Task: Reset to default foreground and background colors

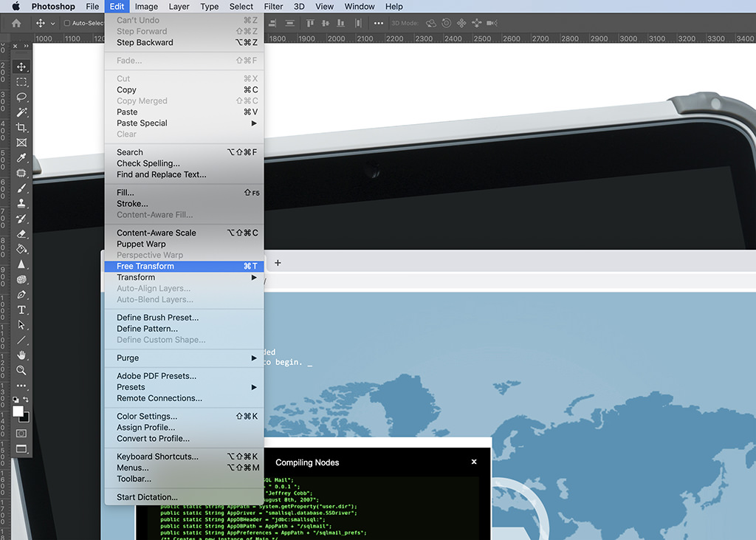Action: point(16,400)
